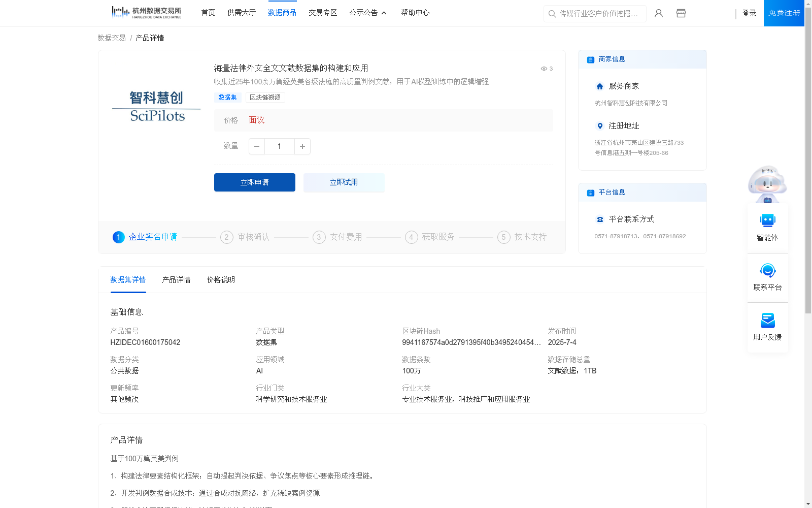Click the platform contact phone icon

[600, 219]
